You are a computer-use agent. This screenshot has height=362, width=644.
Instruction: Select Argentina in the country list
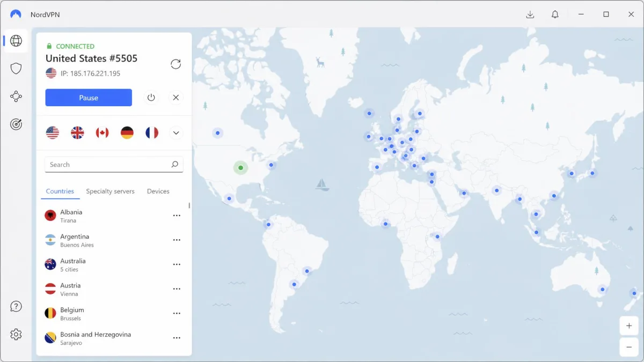tap(114, 240)
